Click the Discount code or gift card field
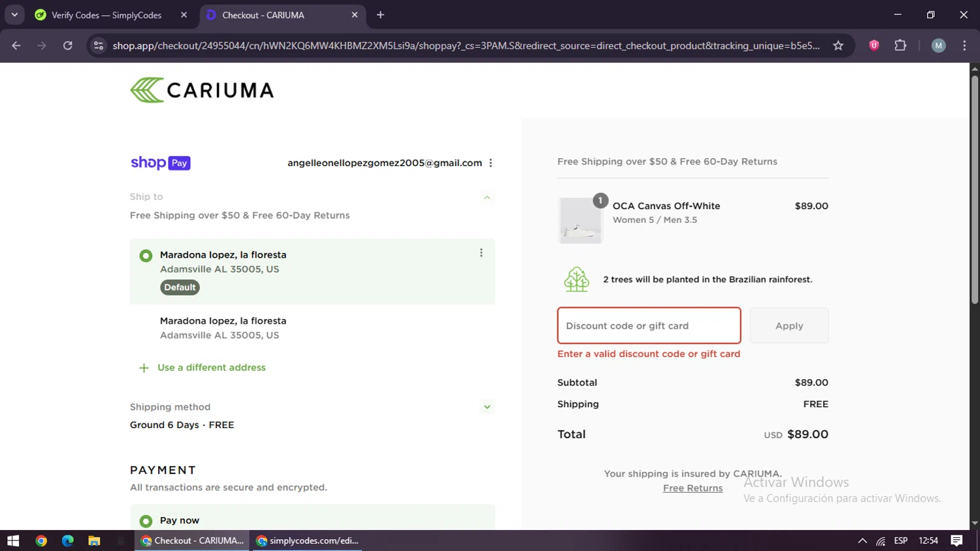Screen dimensions: 980x551 pos(649,326)
